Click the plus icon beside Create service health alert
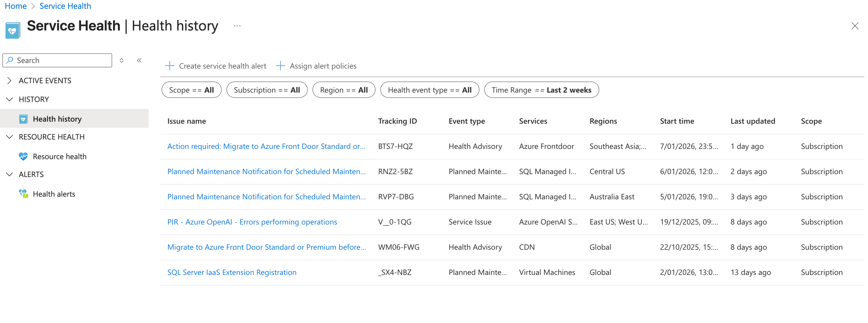This screenshot has width=868, height=323. click(x=169, y=66)
